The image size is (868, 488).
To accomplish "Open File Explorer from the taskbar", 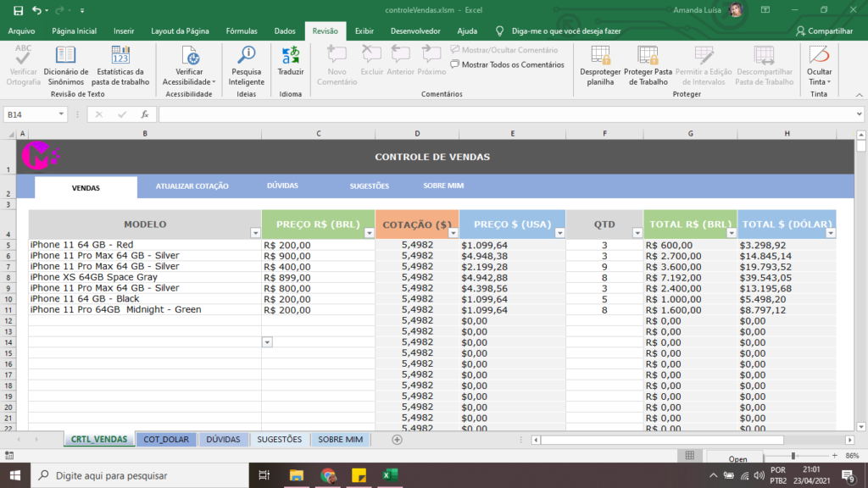I will (297, 475).
